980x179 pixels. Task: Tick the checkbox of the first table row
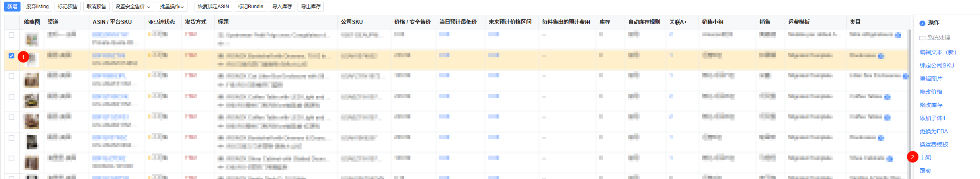11,35
